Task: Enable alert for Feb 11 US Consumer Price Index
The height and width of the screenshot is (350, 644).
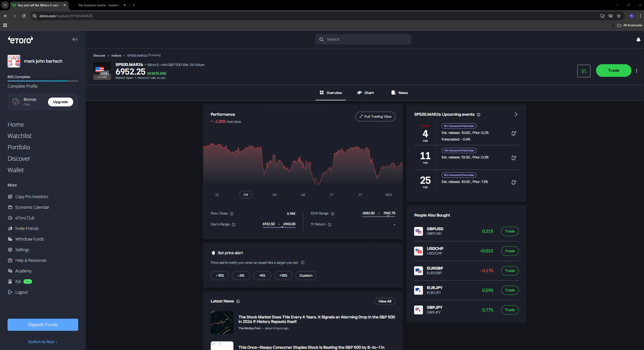Action: tap(514, 158)
